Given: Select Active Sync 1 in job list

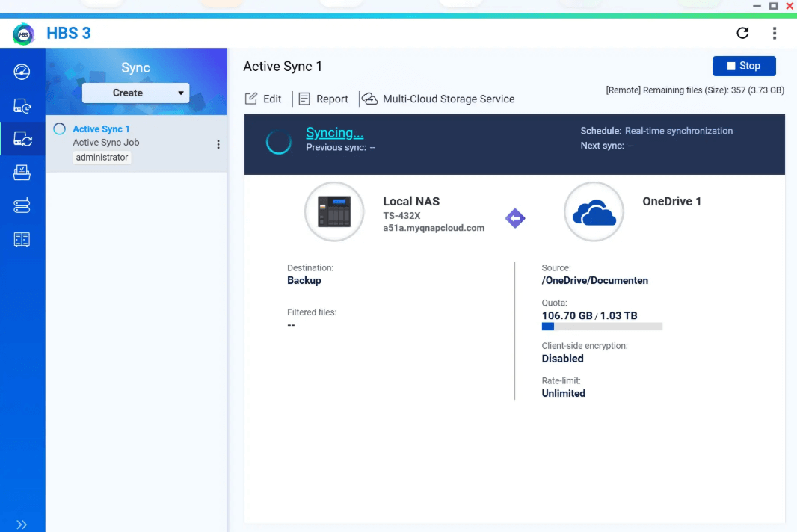Looking at the screenshot, I should coord(101,129).
